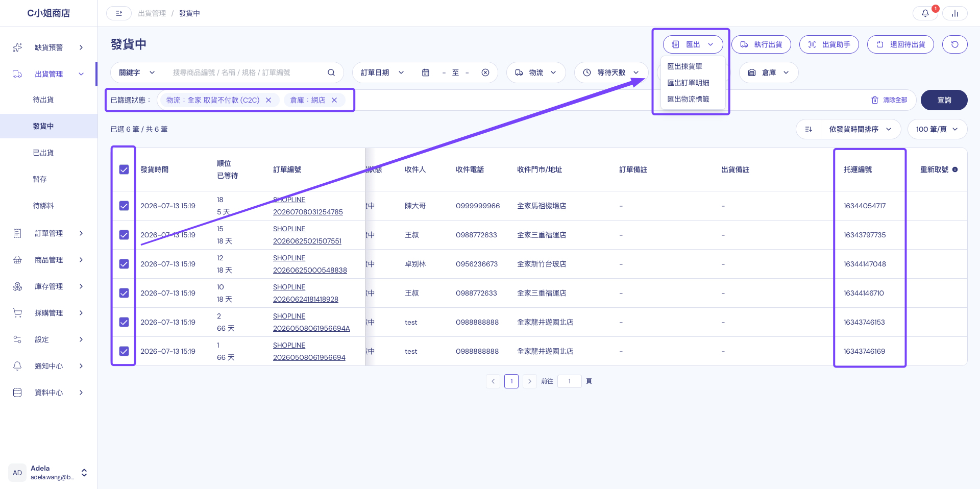Image resolution: width=980 pixels, height=489 pixels.
Task: Click the refresh icon button
Action: point(954,44)
